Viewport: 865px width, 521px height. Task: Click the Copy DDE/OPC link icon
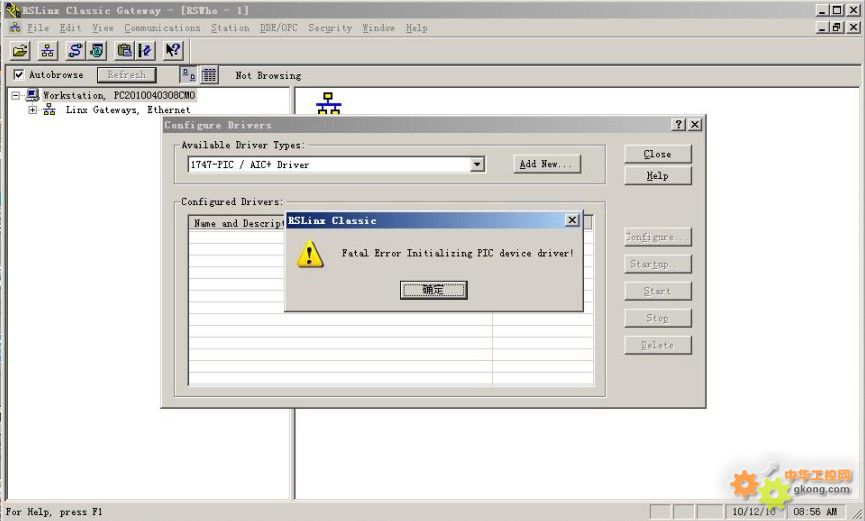pyautogui.click(x=124, y=51)
